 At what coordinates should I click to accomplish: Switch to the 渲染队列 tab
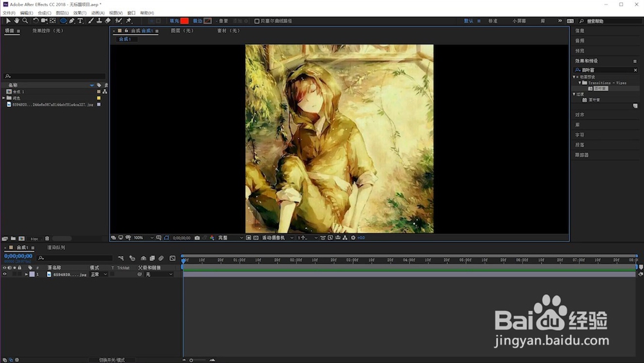tap(56, 248)
